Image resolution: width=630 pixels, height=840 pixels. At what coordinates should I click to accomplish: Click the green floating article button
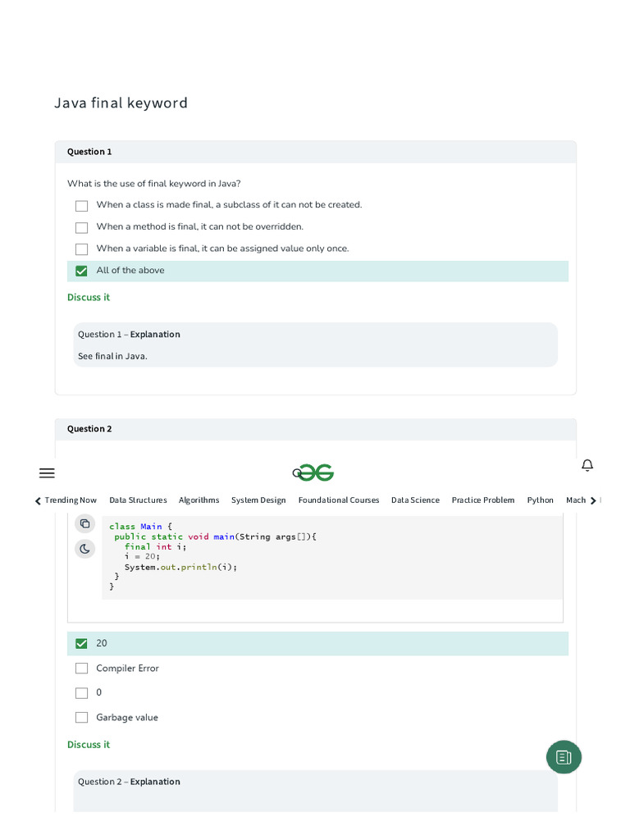click(x=564, y=757)
